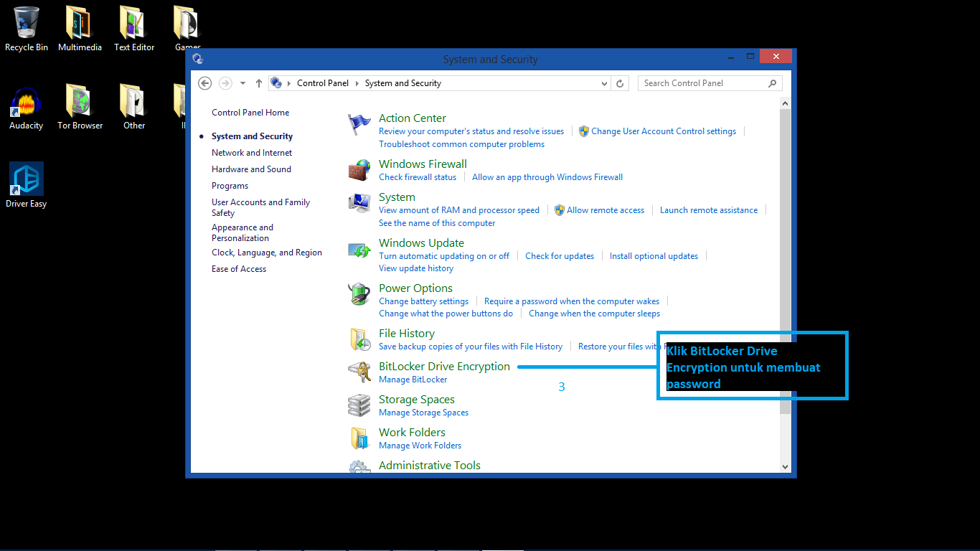Open the Text Editor desktop folder
The image size is (980, 551).
pos(134,29)
